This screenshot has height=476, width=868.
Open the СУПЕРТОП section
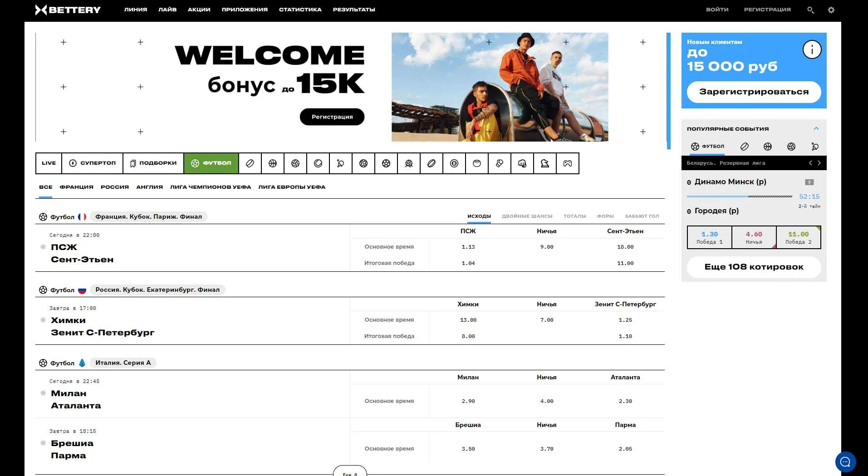point(93,163)
